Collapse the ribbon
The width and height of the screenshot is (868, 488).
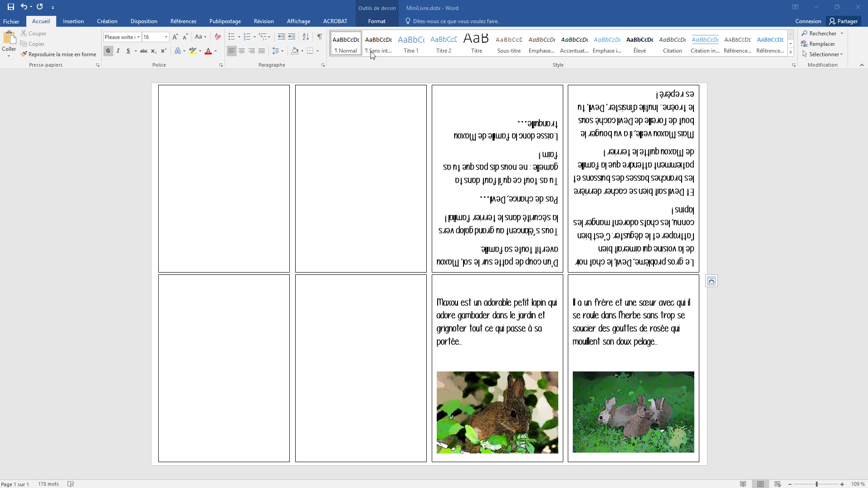coord(862,65)
